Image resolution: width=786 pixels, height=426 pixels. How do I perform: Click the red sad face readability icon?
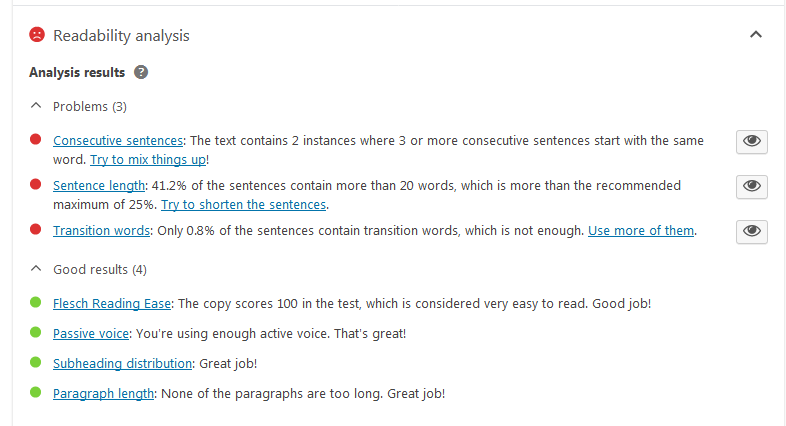tap(37, 35)
